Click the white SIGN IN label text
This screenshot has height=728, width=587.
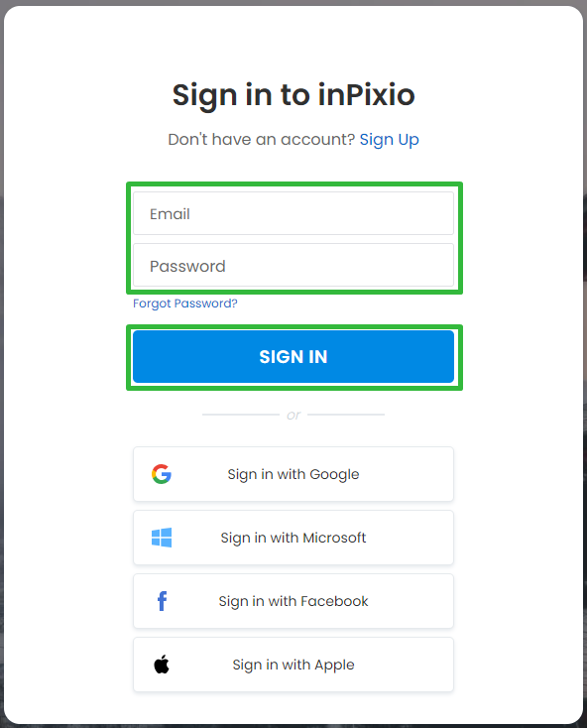click(x=293, y=357)
